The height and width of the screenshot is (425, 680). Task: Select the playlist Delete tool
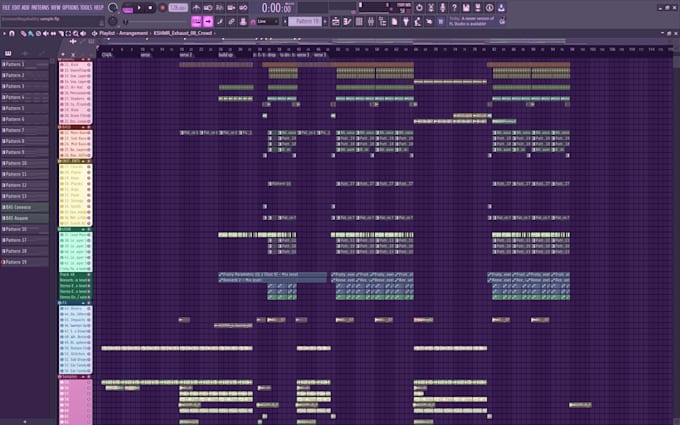38,33
